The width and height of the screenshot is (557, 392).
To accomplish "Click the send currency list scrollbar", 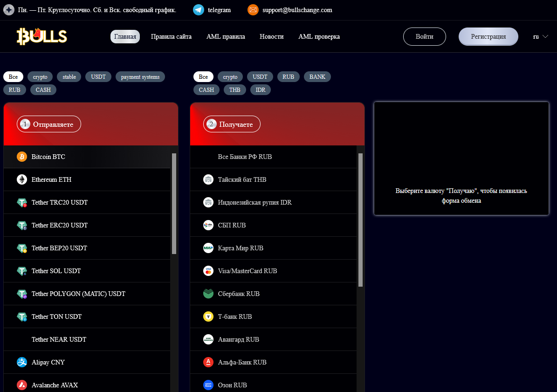I will pyautogui.click(x=174, y=203).
